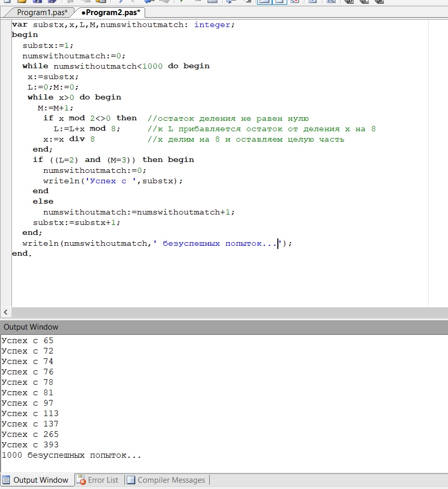The width and height of the screenshot is (448, 489).
Task: Click the 'integer' type keyword in var line
Action: (212, 24)
